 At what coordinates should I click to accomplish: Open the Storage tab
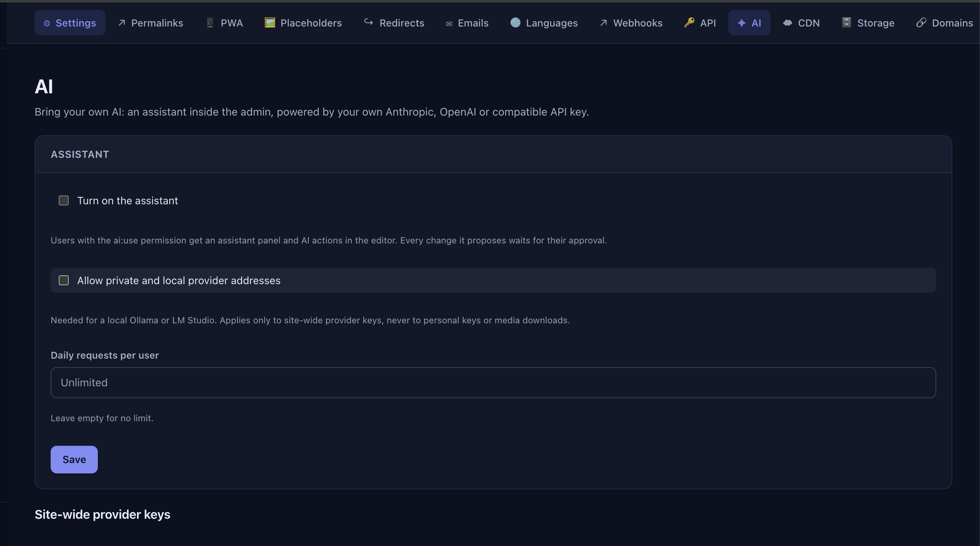point(868,23)
